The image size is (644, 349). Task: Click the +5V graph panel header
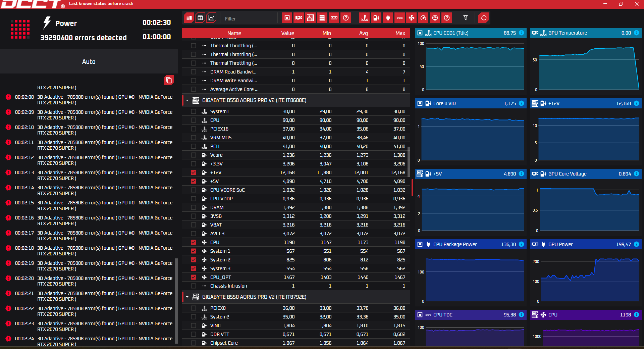pyautogui.click(x=471, y=174)
